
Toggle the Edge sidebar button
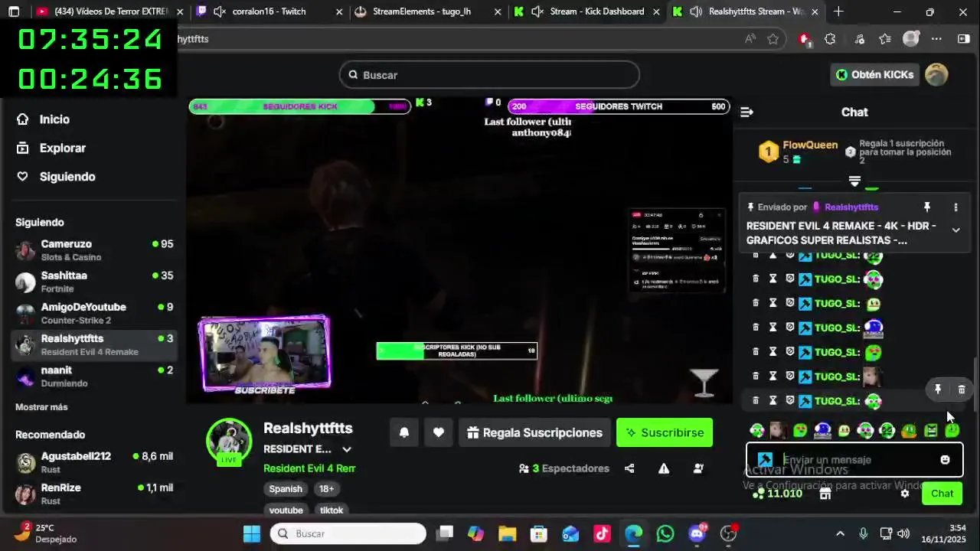click(x=964, y=39)
